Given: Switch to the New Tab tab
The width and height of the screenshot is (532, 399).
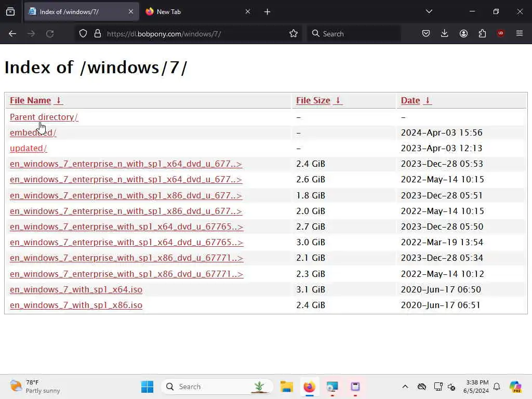Looking at the screenshot, I should [198, 11].
